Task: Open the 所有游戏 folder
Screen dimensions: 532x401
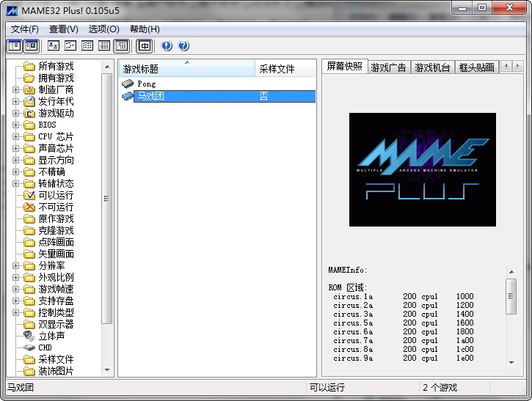Action: [56, 66]
